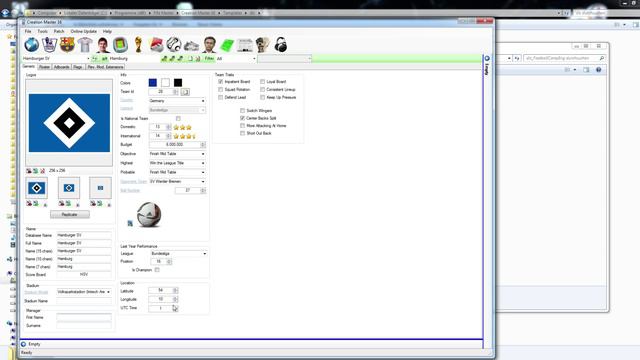Open the Stadium editor icon
Viewport: 640px width, 360px height.
(120, 45)
